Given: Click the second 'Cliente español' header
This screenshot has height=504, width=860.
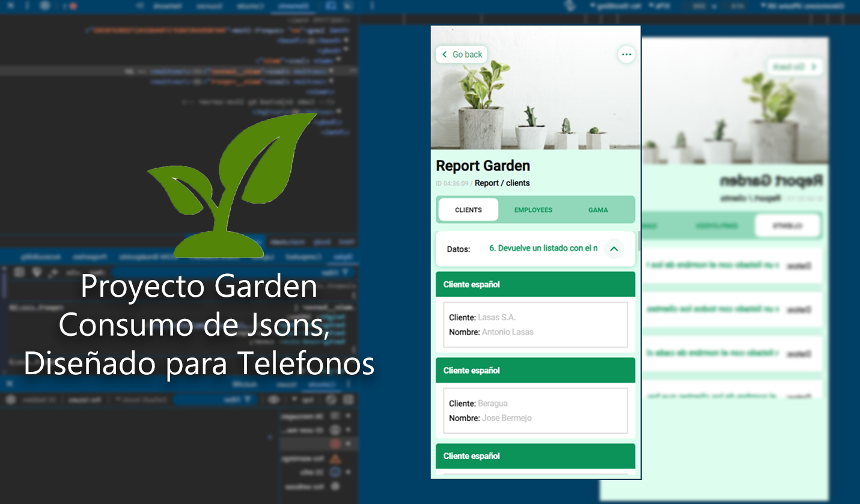Looking at the screenshot, I should click(535, 371).
